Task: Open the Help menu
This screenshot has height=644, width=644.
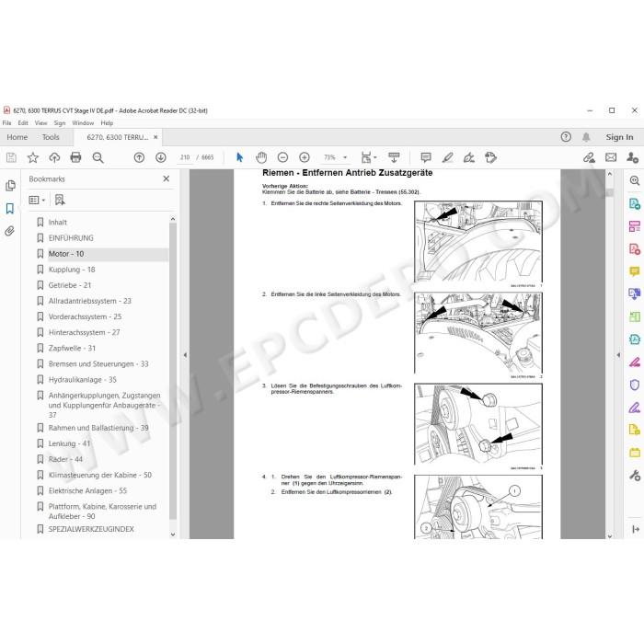Action: 107,122
